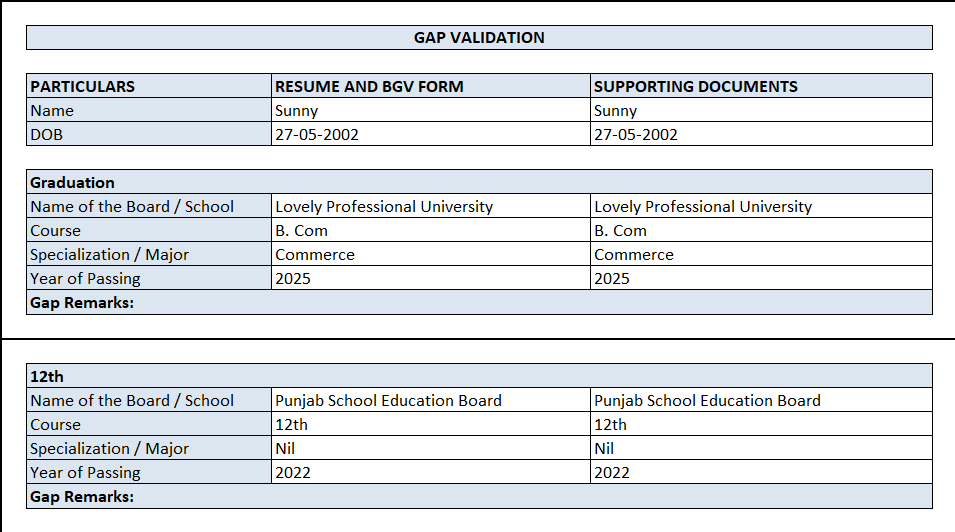Click Punjab School Education Board in Resume column
Viewport: 955px width, 532px height.
tap(388, 401)
